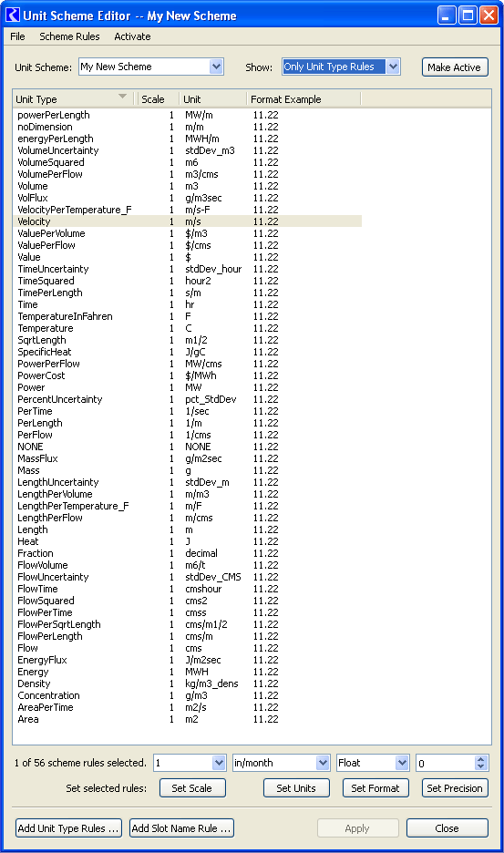Open the File menu

[x=17, y=36]
